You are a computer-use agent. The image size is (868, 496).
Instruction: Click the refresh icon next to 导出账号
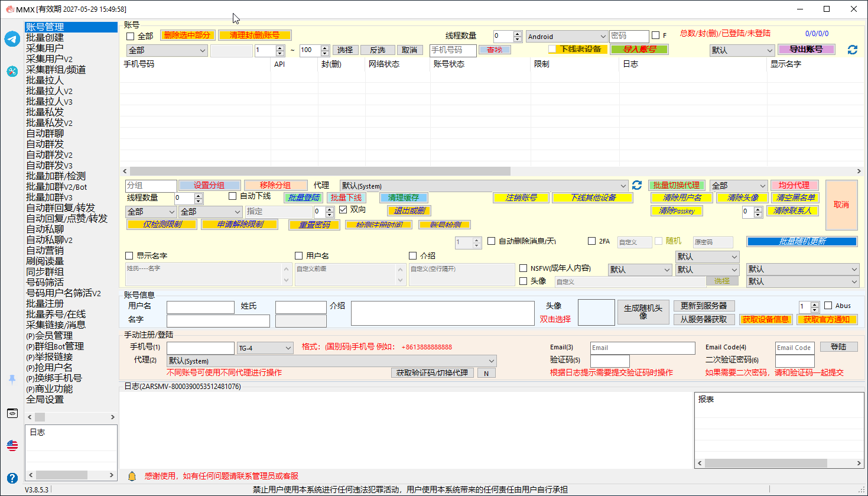[852, 50]
